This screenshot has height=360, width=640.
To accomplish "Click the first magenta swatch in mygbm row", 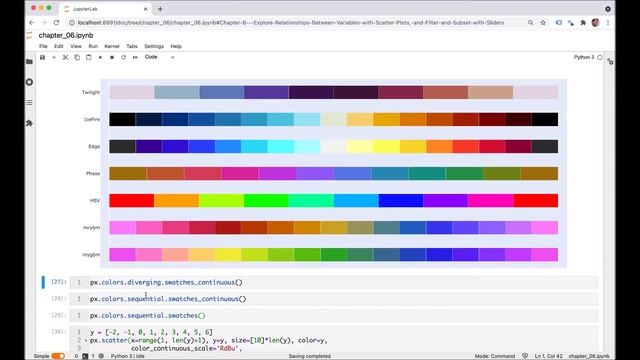I will pos(122,254).
